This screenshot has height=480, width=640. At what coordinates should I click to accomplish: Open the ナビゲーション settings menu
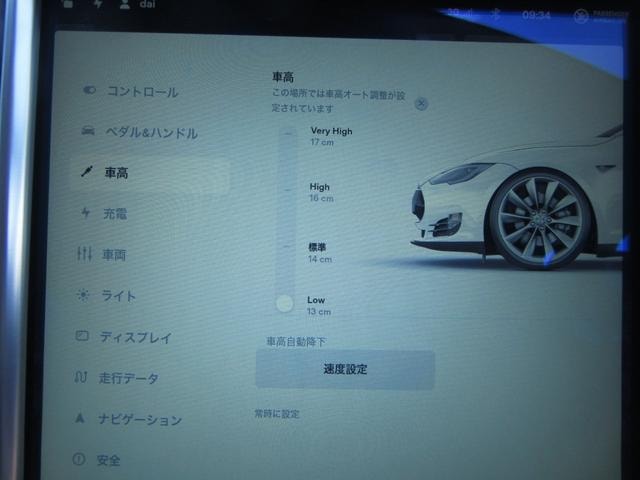140,419
